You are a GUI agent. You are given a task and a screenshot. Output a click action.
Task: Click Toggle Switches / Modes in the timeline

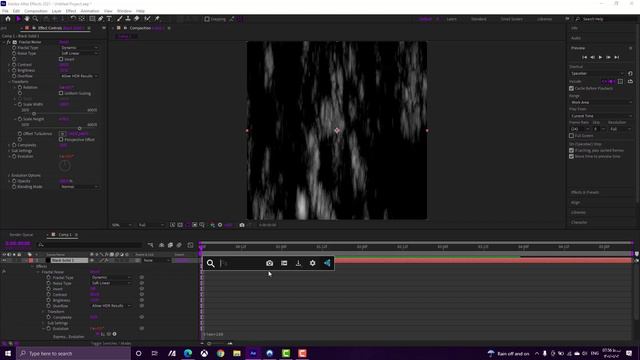point(111,343)
